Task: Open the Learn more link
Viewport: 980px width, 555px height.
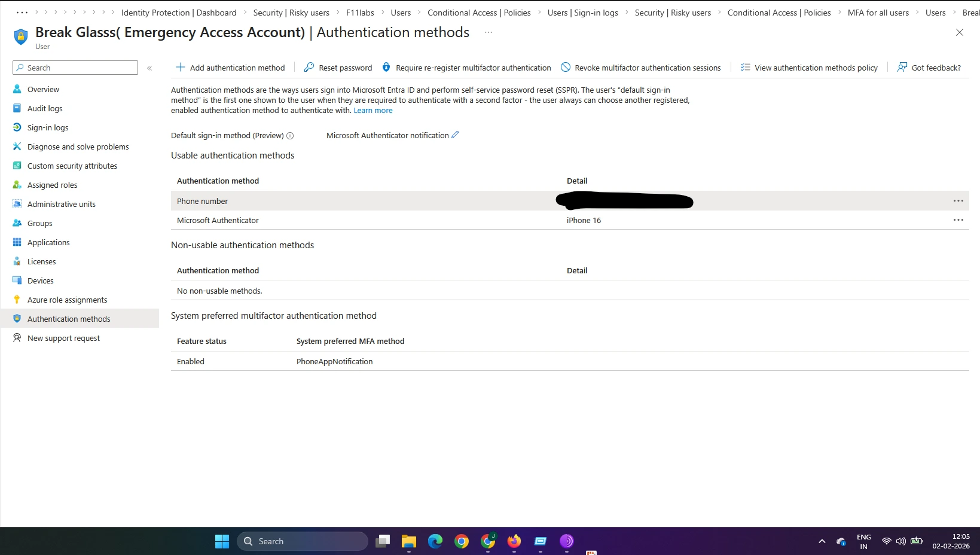Action: [x=373, y=111]
